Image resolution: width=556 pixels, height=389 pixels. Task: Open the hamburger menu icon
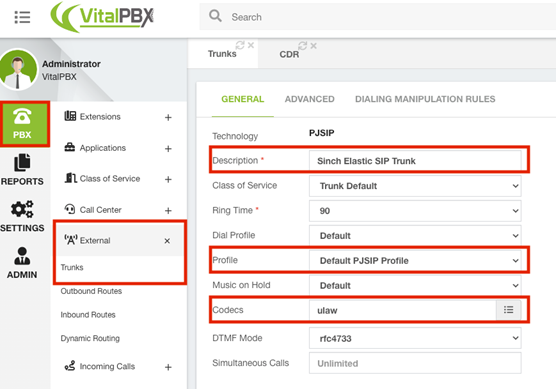pos(22,17)
